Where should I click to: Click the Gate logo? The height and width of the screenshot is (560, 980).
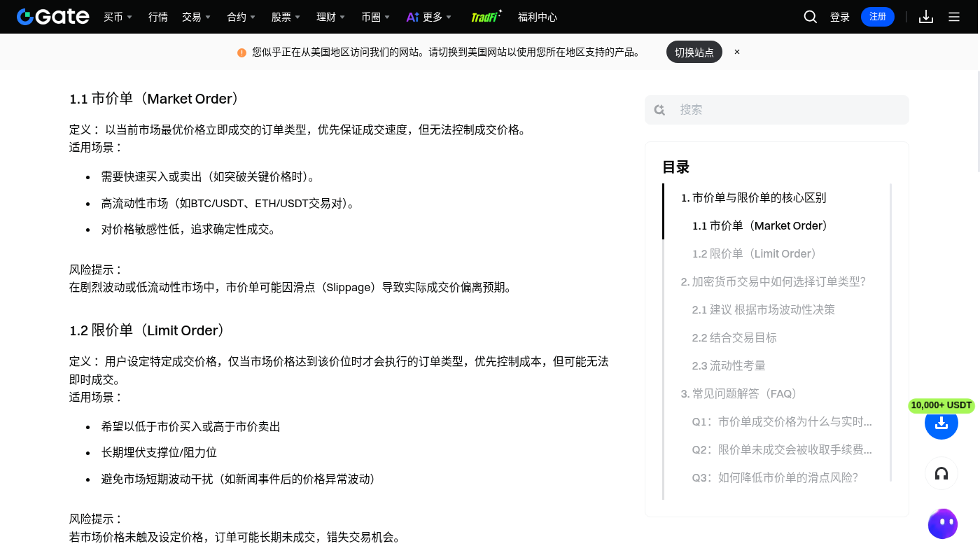[53, 17]
